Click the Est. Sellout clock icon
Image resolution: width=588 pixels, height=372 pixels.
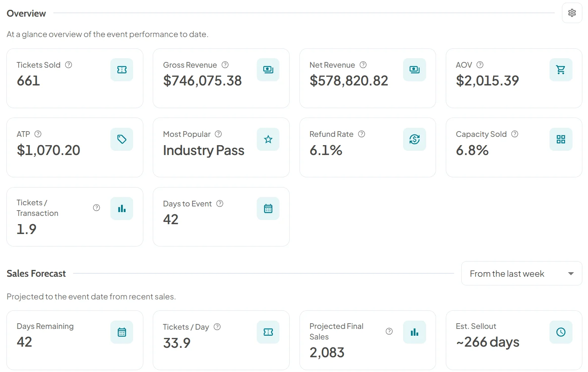(561, 332)
